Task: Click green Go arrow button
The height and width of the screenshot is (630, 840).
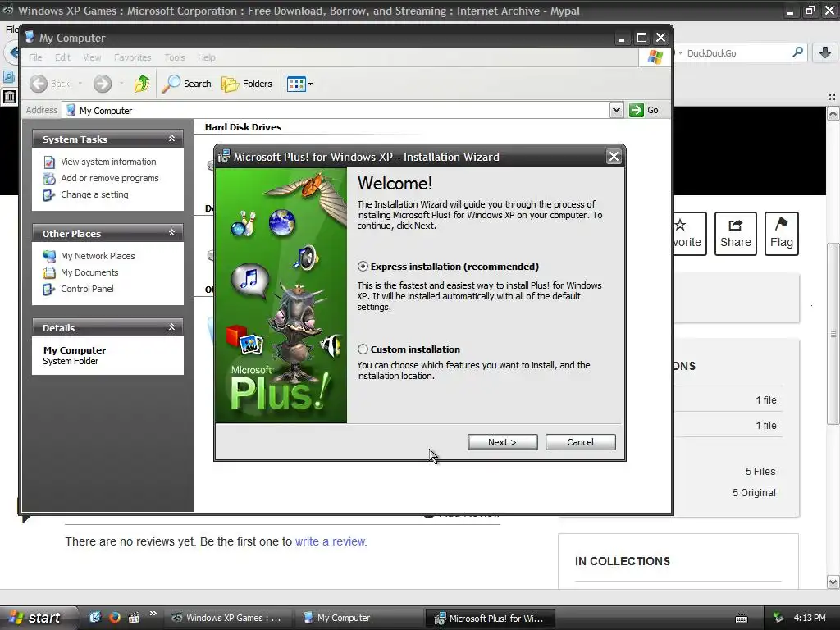Action: [x=637, y=110]
